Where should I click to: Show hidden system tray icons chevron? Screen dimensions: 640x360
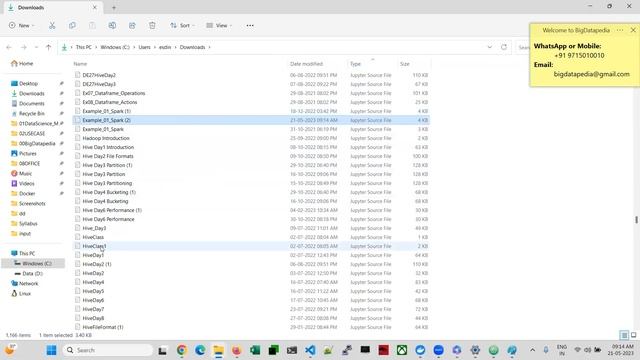[532, 350]
